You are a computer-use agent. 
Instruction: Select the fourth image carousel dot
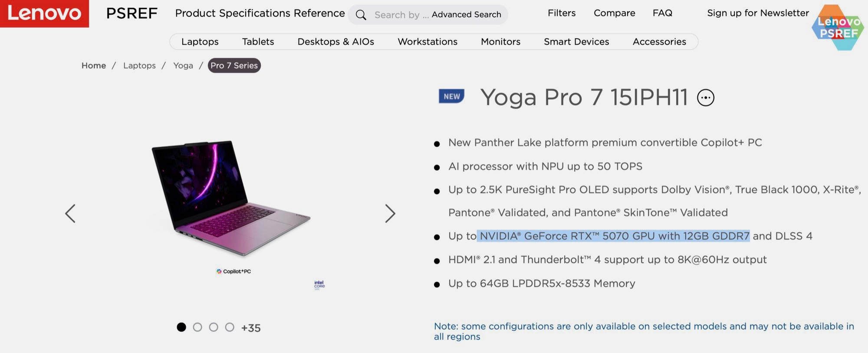pos(230,327)
